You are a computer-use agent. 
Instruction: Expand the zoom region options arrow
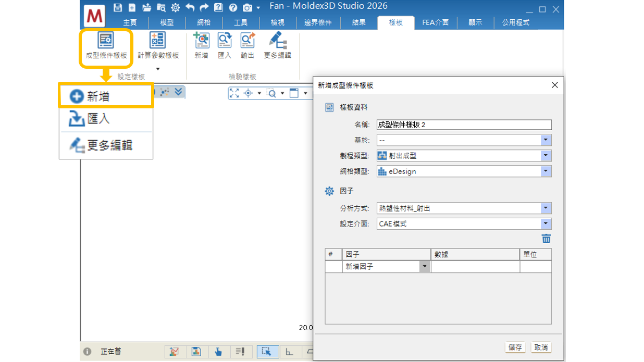tap(282, 94)
